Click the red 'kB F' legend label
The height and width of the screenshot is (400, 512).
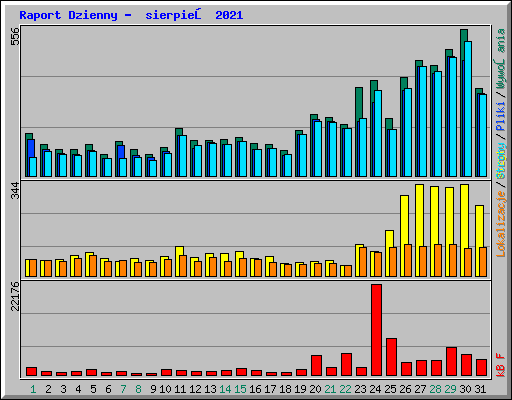tap(501, 365)
